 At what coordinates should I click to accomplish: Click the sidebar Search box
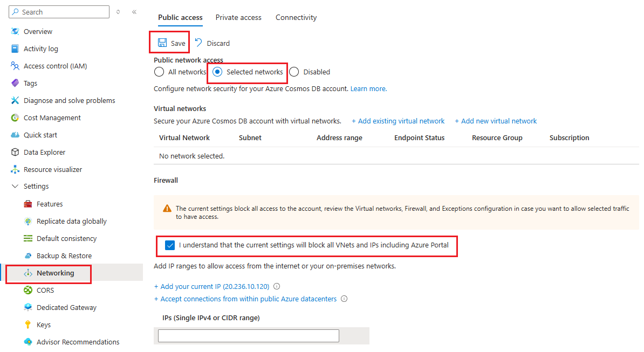click(x=59, y=12)
